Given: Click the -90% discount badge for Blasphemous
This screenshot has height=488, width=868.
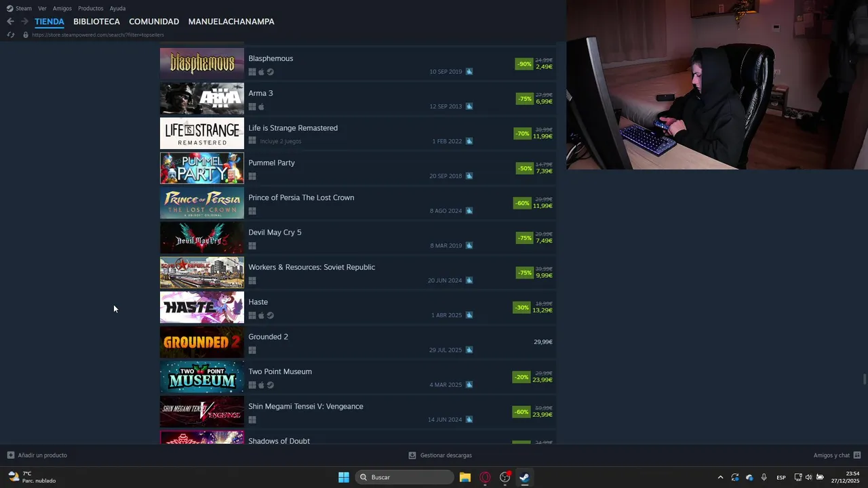Looking at the screenshot, I should tap(524, 64).
